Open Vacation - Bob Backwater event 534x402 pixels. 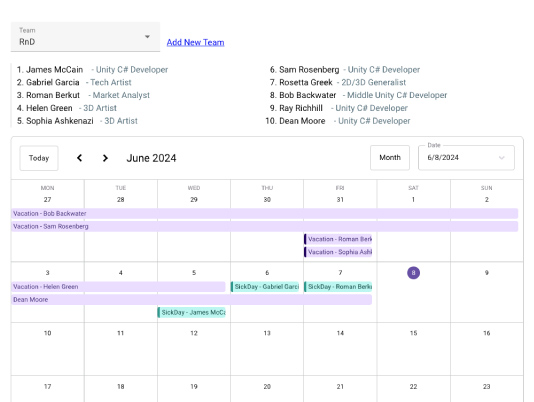(265, 214)
